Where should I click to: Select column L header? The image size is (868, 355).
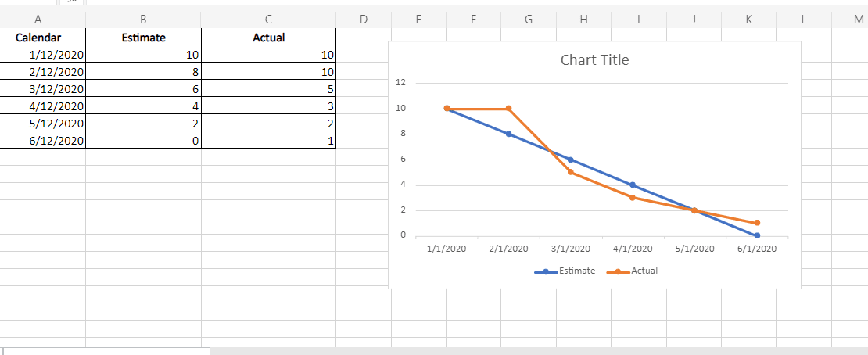(x=803, y=20)
